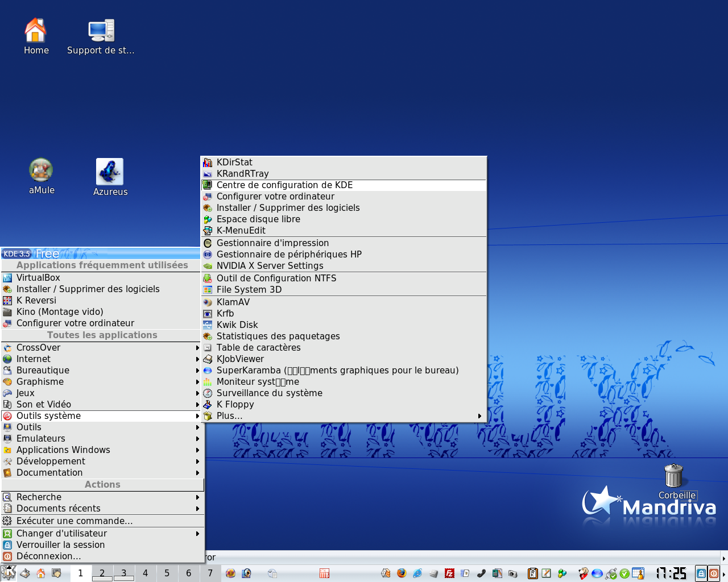The height and width of the screenshot is (582, 728).
Task: Expand the Graphisme submenu
Action: click(x=102, y=382)
